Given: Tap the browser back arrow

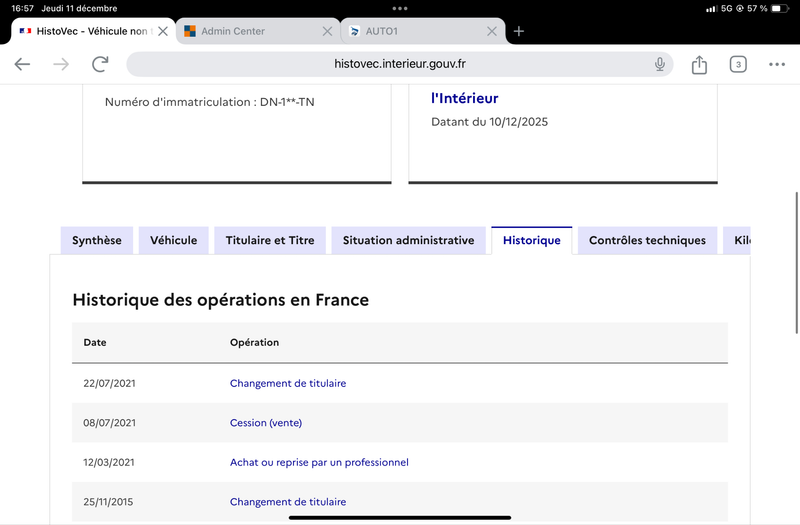Looking at the screenshot, I should (x=22, y=64).
